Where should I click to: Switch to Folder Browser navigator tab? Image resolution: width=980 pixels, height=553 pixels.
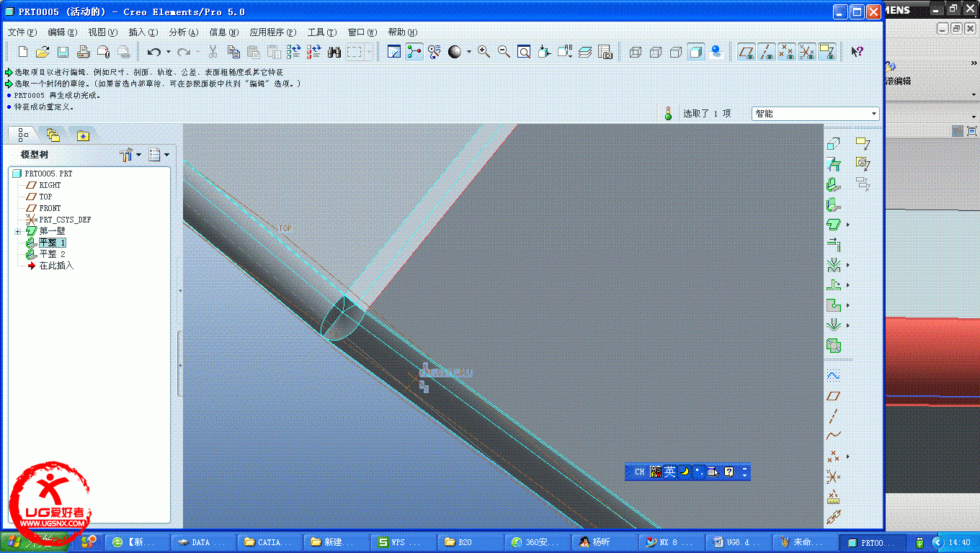tap(53, 135)
